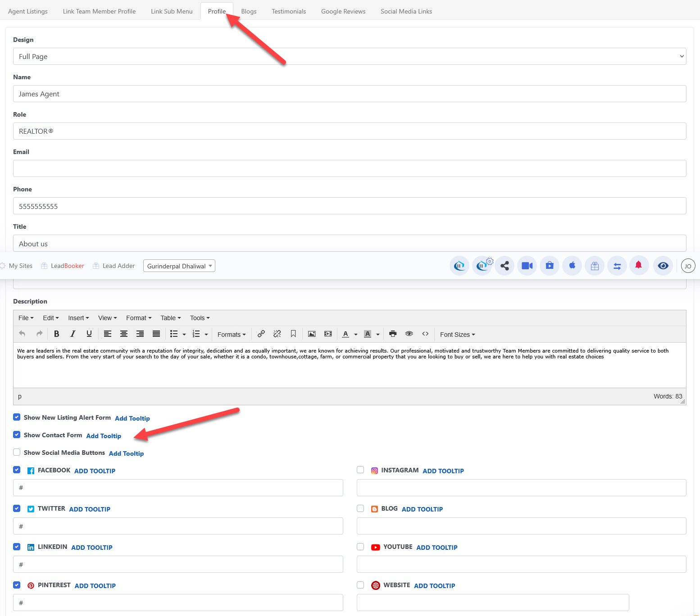Open the Design dropdown set to Full Page
The image size is (700, 616).
[x=350, y=56]
